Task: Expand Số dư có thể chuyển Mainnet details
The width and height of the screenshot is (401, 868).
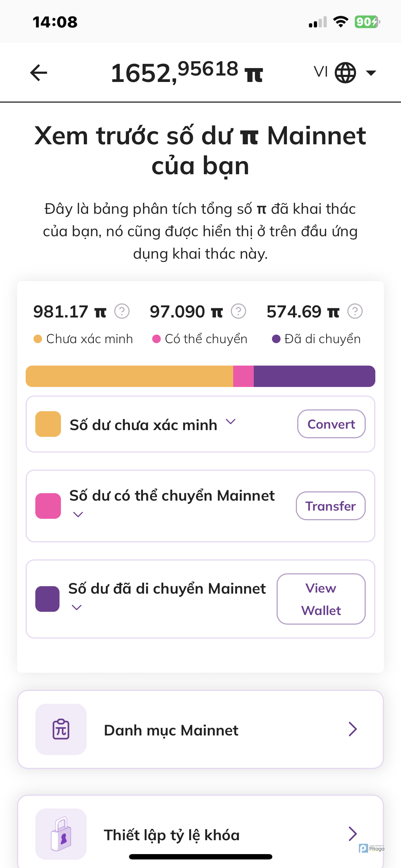Action: pyautogui.click(x=78, y=514)
